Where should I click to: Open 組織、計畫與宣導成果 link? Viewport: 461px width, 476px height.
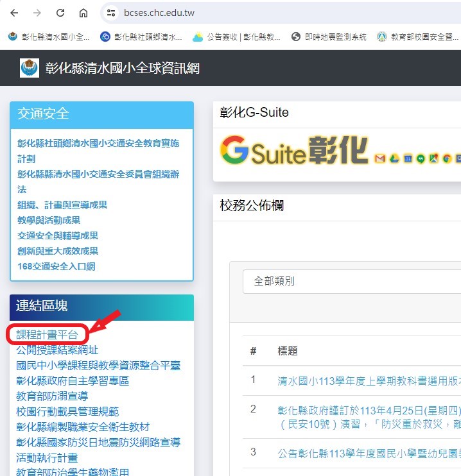click(62, 205)
